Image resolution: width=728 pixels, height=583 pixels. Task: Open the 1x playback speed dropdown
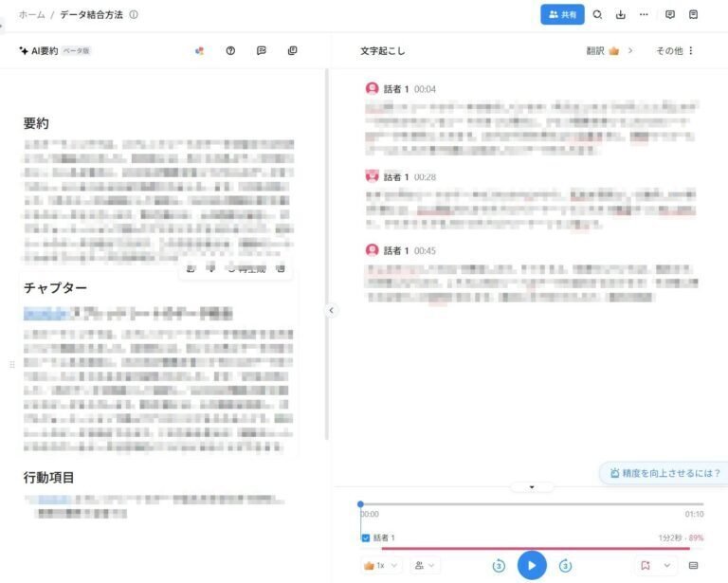coord(381,565)
